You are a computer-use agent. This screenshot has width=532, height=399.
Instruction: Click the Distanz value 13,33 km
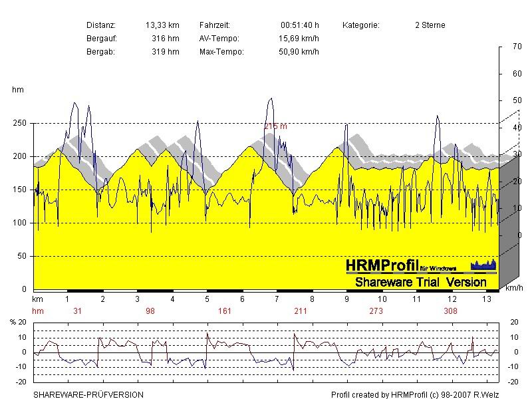click(x=162, y=25)
